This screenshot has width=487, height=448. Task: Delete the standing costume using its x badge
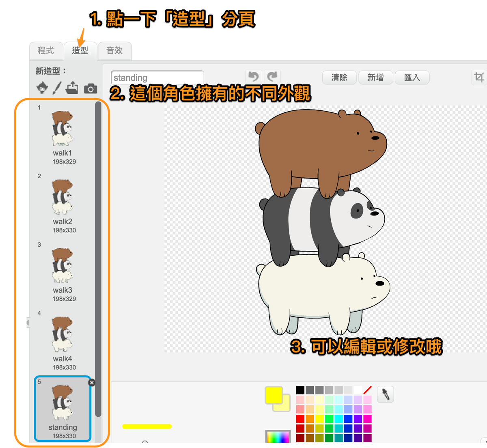point(92,382)
